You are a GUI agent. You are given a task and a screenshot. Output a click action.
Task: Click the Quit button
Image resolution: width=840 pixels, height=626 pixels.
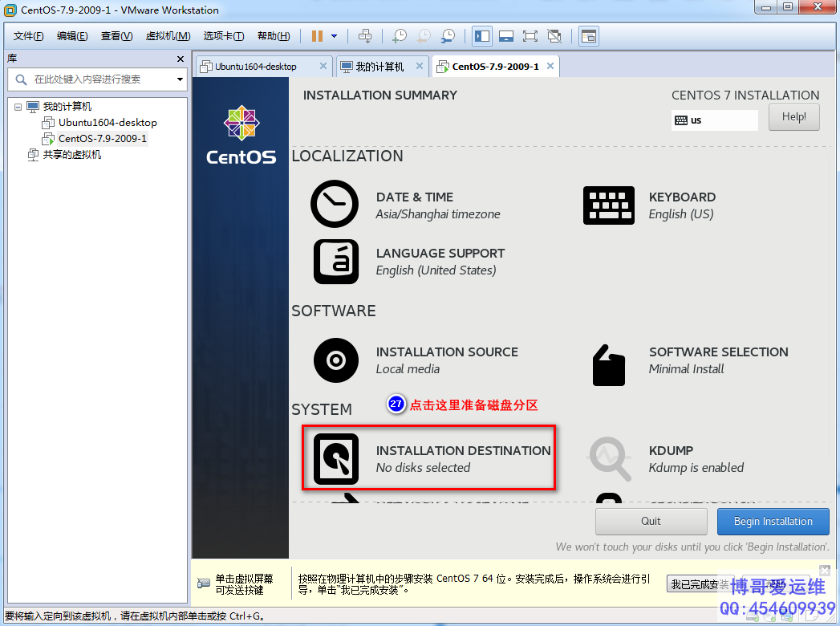point(651,522)
